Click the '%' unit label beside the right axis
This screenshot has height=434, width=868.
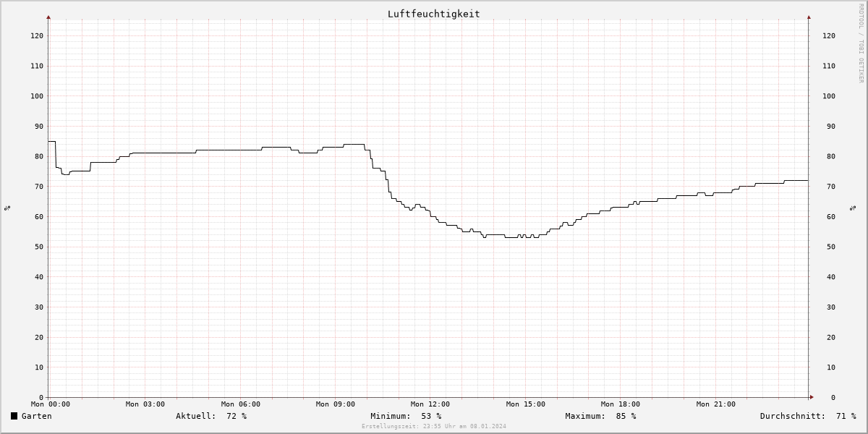click(x=854, y=208)
